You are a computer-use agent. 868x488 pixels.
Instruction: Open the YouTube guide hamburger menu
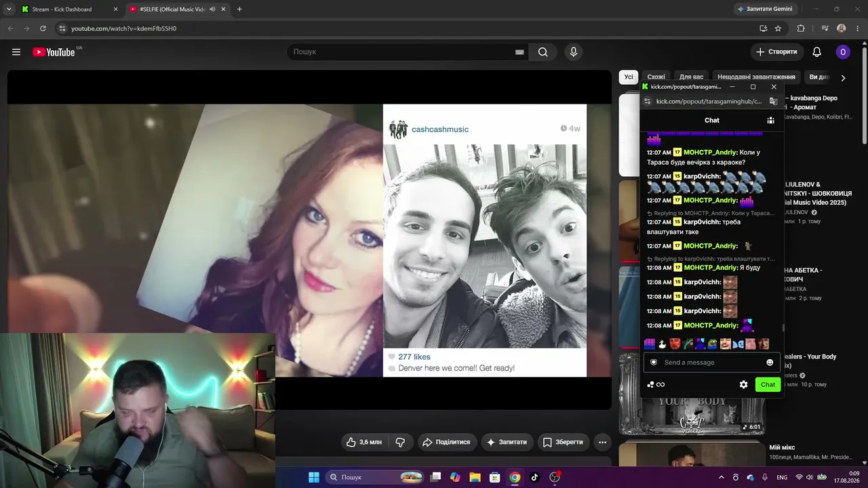click(16, 52)
